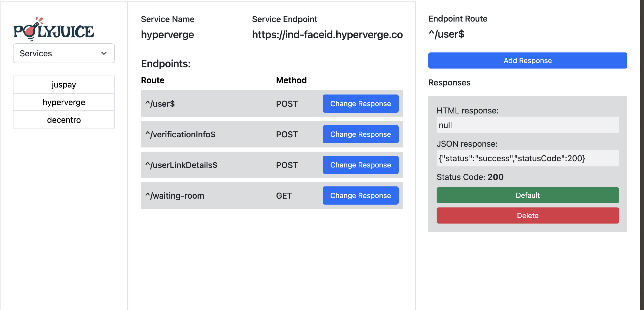The height and width of the screenshot is (310, 644).
Task: Set this response as Default
Action: click(528, 195)
